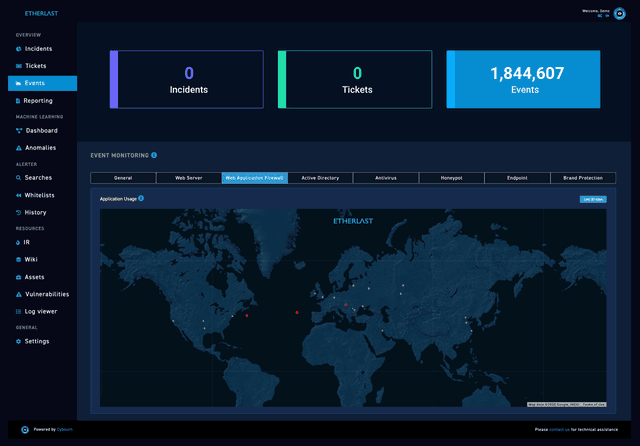Click the Event Monitoring info icon
Screen dimensions: 640x446
coord(154,155)
